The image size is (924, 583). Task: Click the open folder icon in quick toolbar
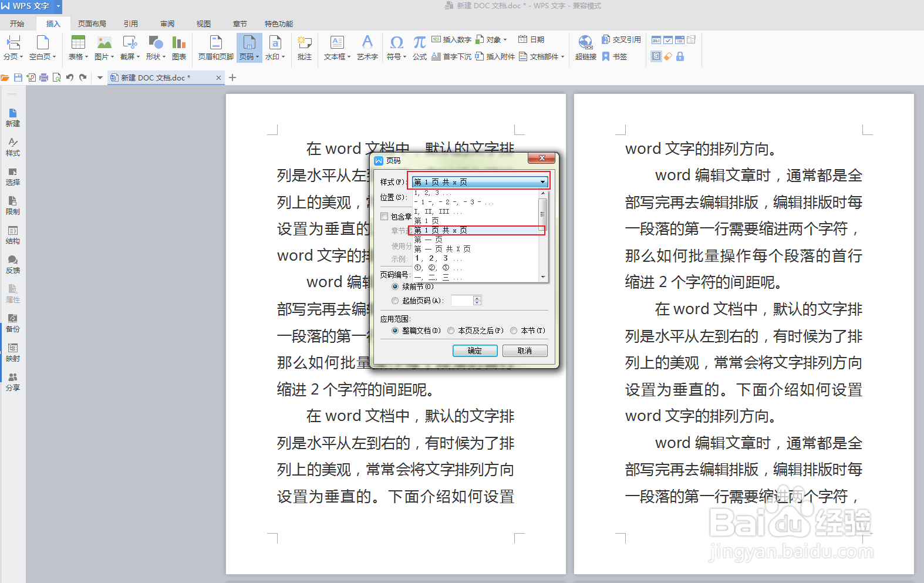(x=5, y=77)
